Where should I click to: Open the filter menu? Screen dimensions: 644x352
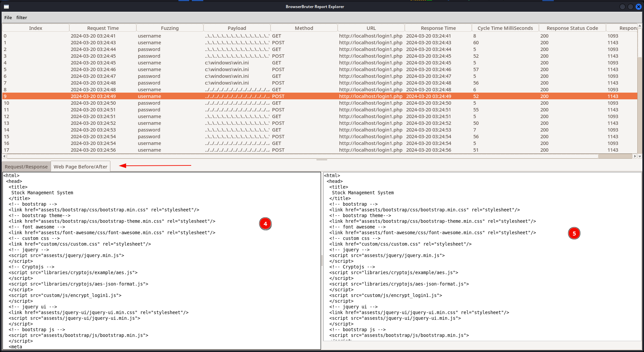(21, 17)
